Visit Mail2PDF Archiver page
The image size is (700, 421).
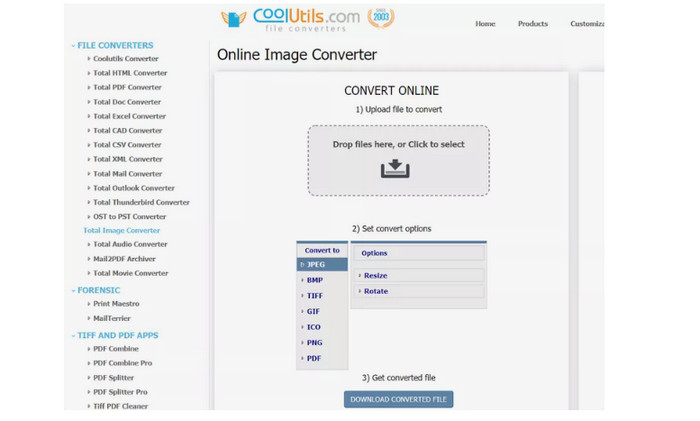point(124,259)
